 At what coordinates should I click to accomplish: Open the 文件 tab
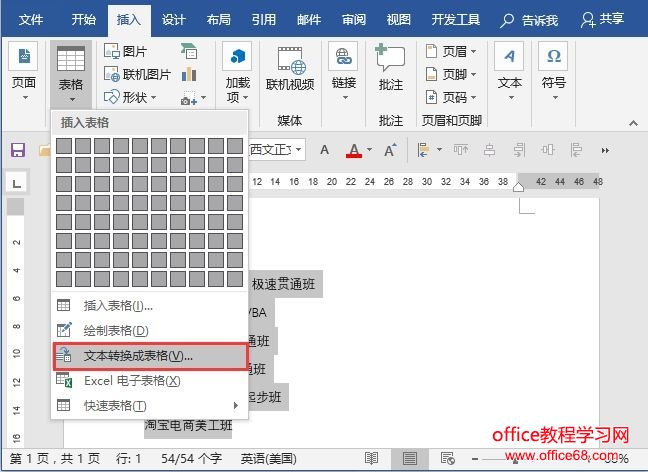30,19
